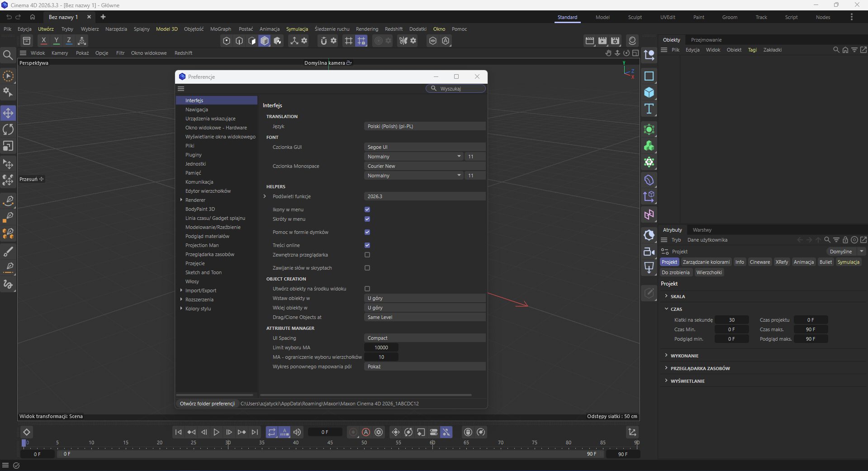Click the keyframe diamond icon left of timeline
The width and height of the screenshot is (868, 471).
pos(27,432)
